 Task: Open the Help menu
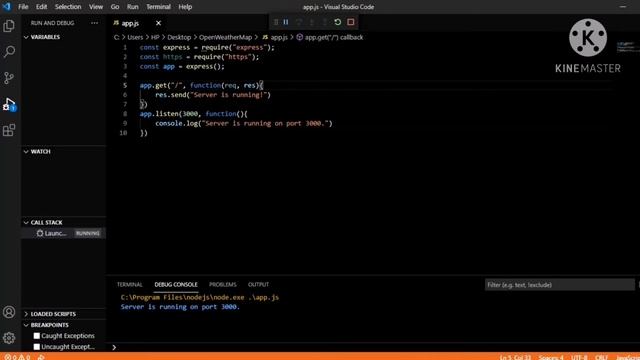[x=185, y=7]
